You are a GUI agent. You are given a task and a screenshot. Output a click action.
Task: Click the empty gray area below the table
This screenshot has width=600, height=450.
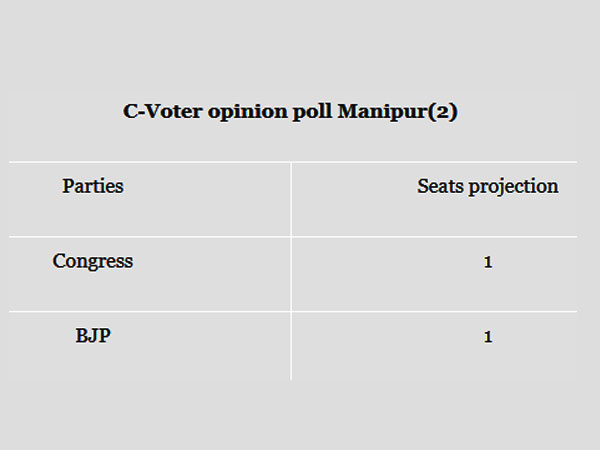coord(300,415)
